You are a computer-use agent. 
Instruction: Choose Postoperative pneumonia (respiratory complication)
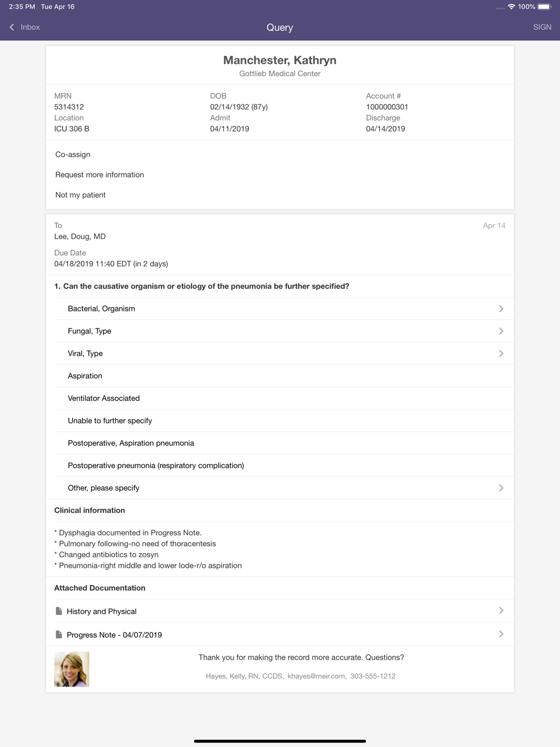point(156,465)
